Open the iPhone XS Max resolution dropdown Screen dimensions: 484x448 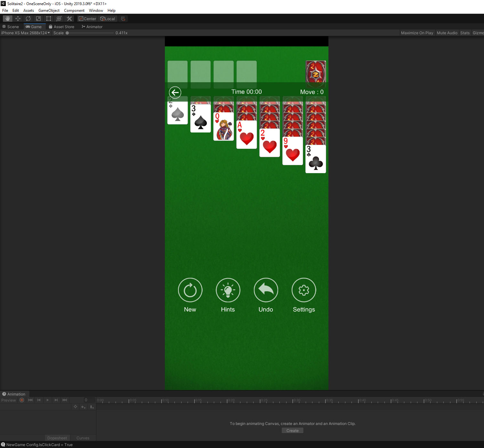point(26,33)
